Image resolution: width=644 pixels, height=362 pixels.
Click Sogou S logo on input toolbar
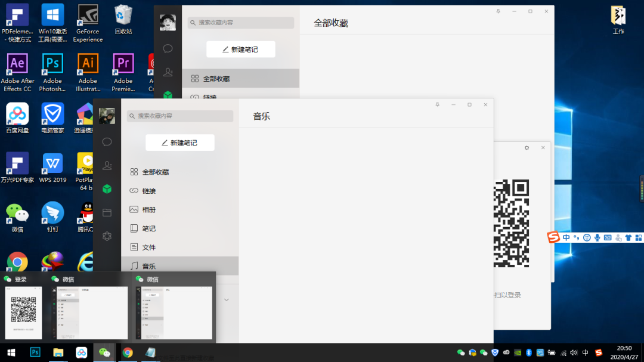tap(553, 237)
